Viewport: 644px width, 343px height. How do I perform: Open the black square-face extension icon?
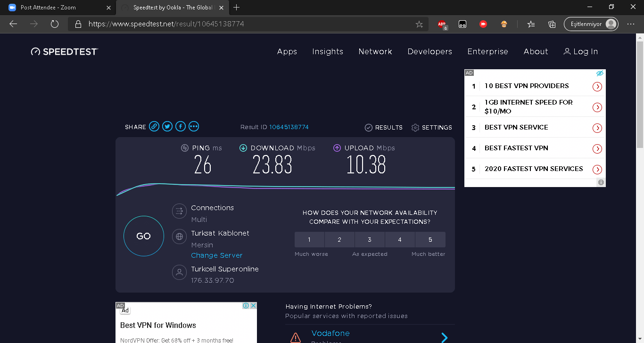[x=462, y=24]
